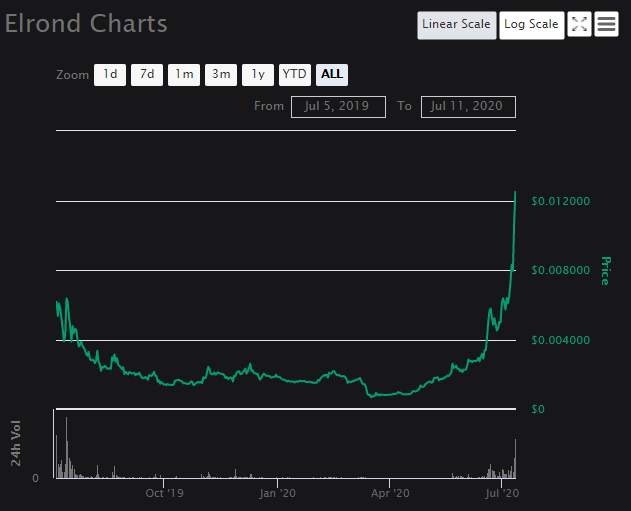The width and height of the screenshot is (631, 511).
Task: Click the $0.004000 price axis label
Action: click(561, 340)
